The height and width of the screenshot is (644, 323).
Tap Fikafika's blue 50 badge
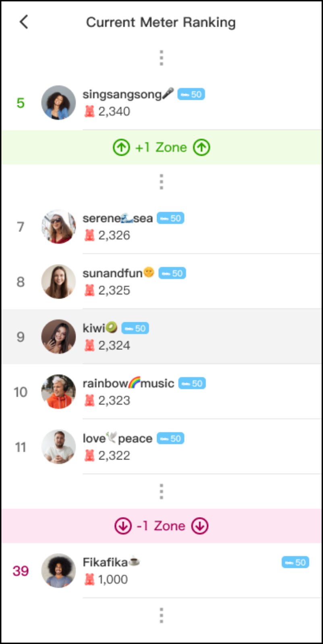pos(295,562)
